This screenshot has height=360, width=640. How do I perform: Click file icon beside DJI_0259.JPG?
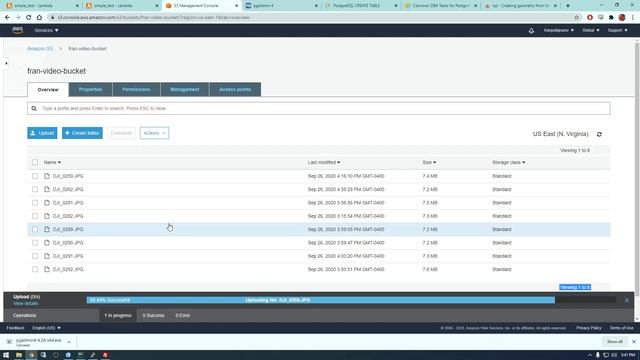47,176
